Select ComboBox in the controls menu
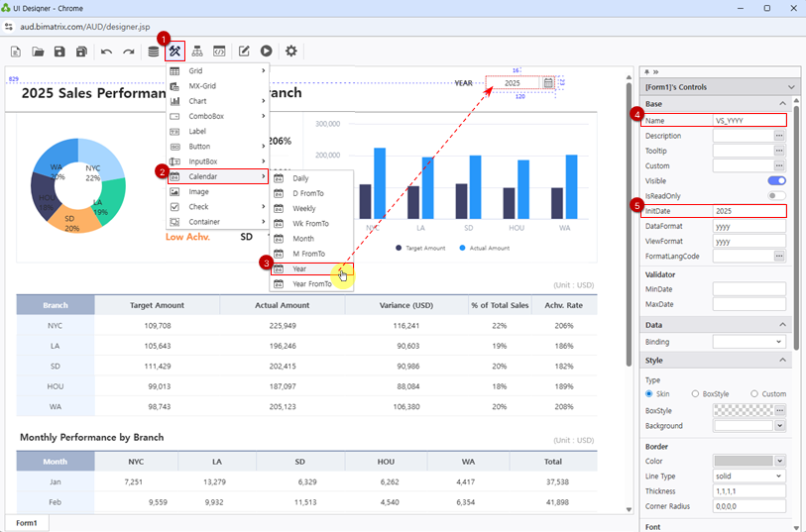The width and height of the screenshot is (806, 532). pyautogui.click(x=206, y=116)
